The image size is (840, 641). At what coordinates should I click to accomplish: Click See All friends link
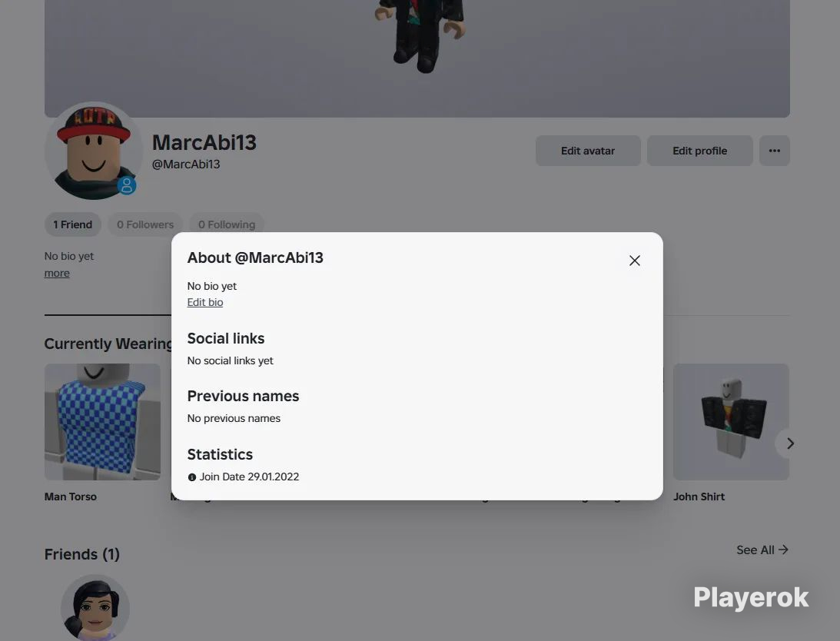(762, 550)
